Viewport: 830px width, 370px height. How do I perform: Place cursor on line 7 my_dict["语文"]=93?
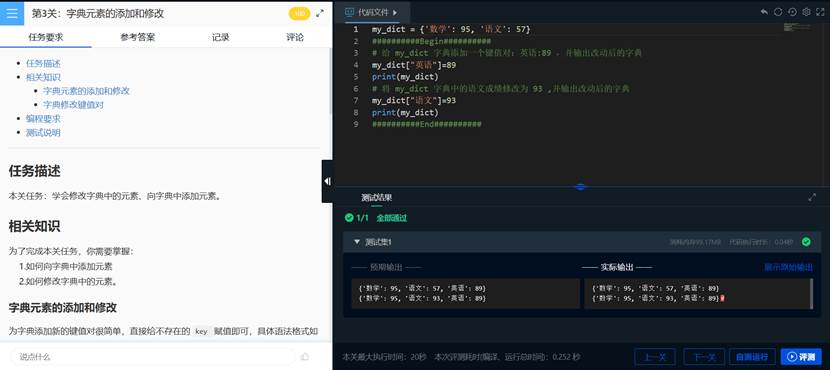point(414,100)
